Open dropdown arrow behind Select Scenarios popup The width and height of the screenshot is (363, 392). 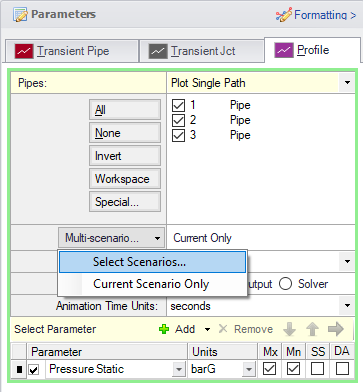click(x=347, y=261)
